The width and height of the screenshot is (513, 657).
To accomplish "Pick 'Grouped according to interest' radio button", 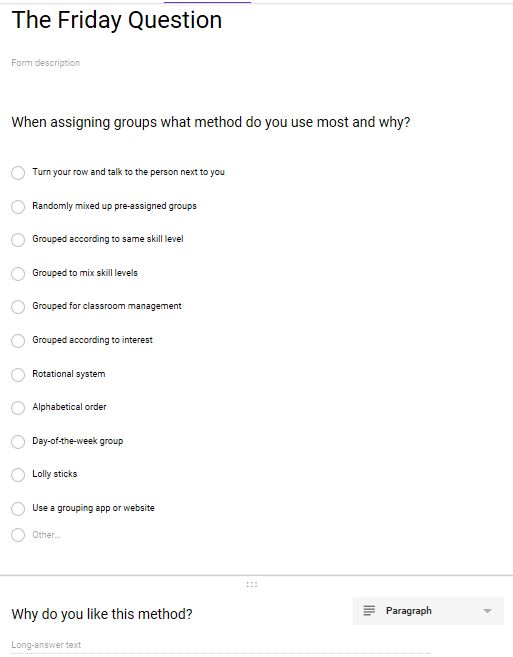I will coord(18,340).
